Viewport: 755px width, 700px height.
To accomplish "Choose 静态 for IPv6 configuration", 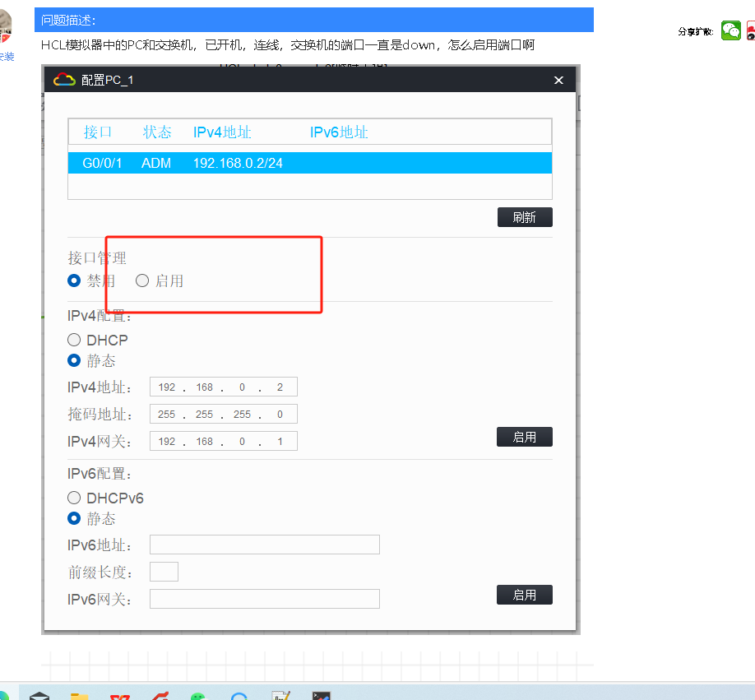I will point(74,518).
